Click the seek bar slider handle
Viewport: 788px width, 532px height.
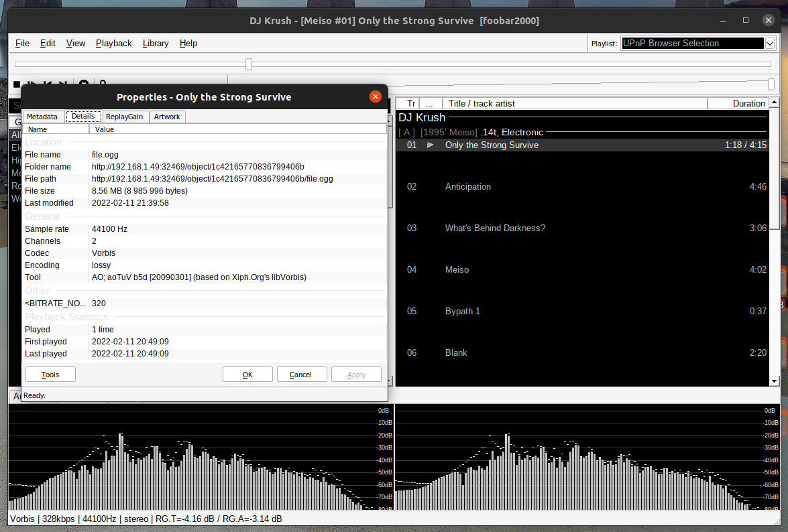pyautogui.click(x=249, y=64)
